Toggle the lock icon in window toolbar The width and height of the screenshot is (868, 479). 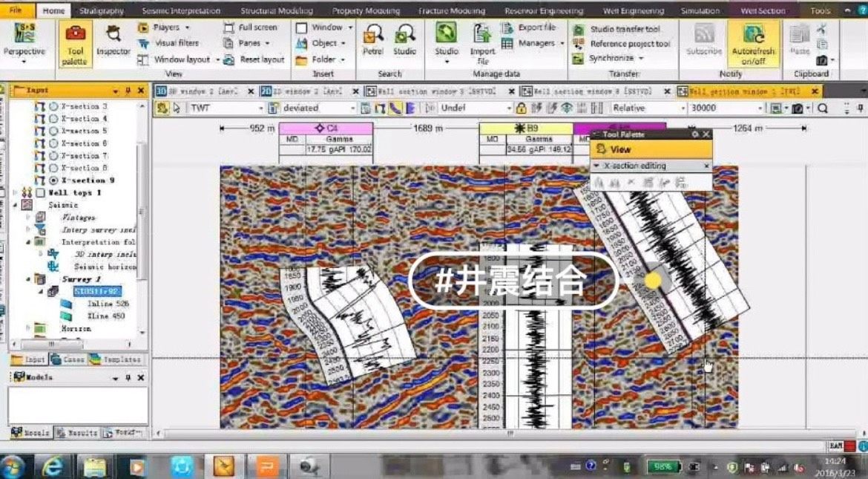click(521, 108)
